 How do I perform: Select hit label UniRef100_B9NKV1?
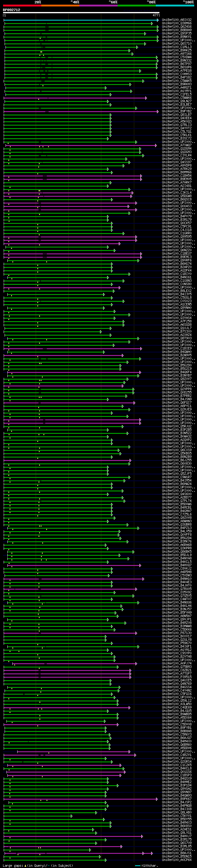tap(177, 37)
